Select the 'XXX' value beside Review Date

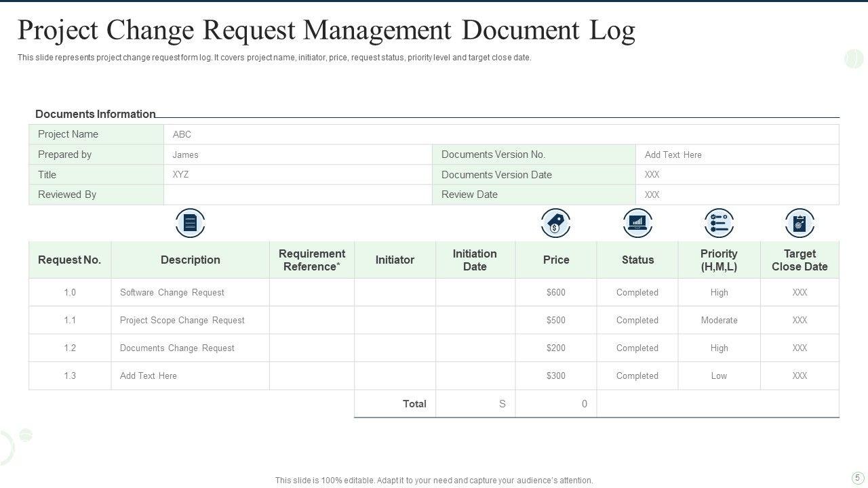(x=652, y=195)
